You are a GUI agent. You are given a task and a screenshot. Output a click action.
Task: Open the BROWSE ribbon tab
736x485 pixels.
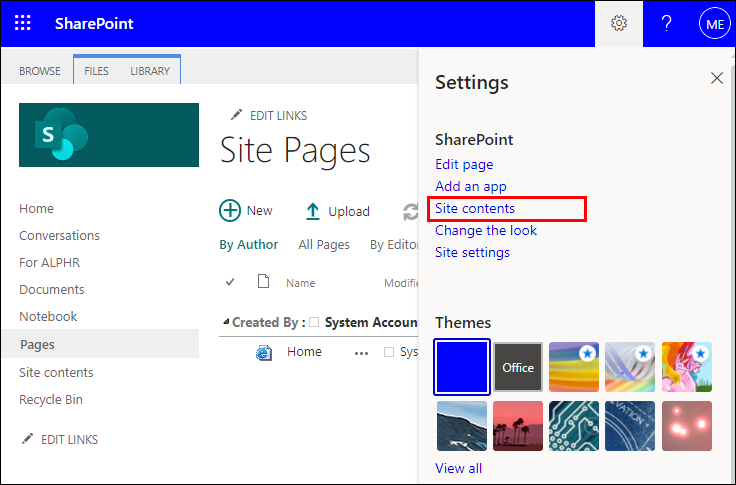pyautogui.click(x=40, y=71)
